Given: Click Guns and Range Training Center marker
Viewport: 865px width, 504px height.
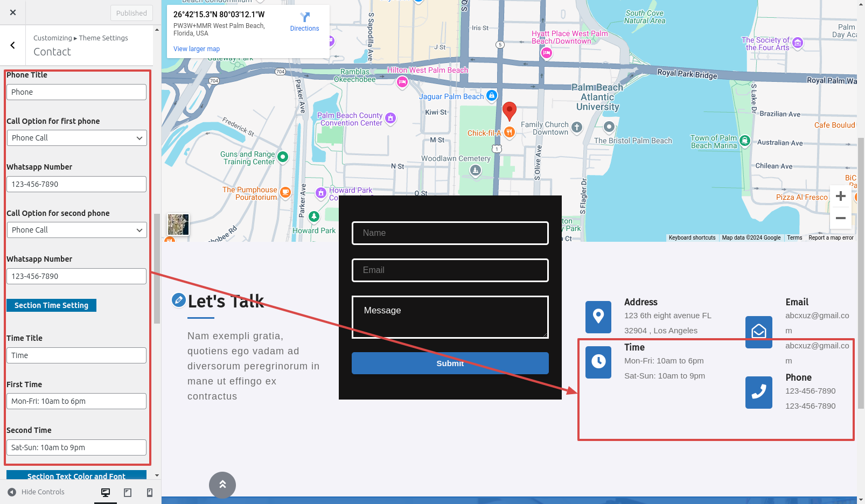Looking at the screenshot, I should click(x=283, y=157).
